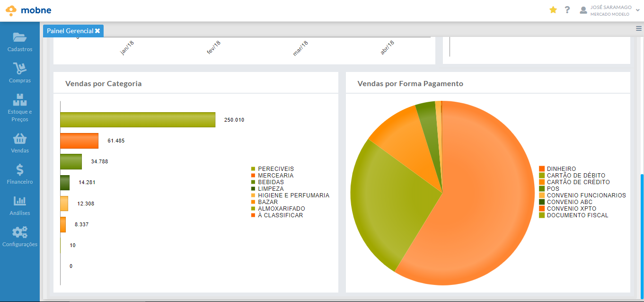Open Estoque e Preços boxes icon
The image size is (644, 302).
pyautogui.click(x=20, y=100)
